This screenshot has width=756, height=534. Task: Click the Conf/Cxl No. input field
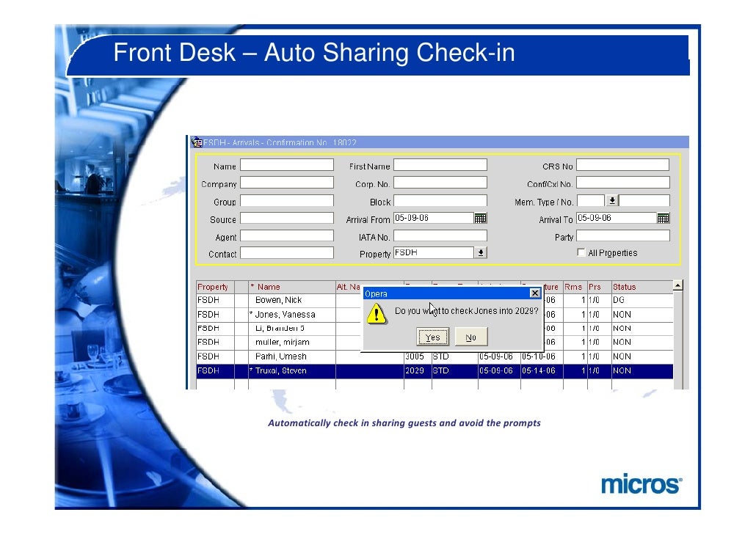[623, 183]
